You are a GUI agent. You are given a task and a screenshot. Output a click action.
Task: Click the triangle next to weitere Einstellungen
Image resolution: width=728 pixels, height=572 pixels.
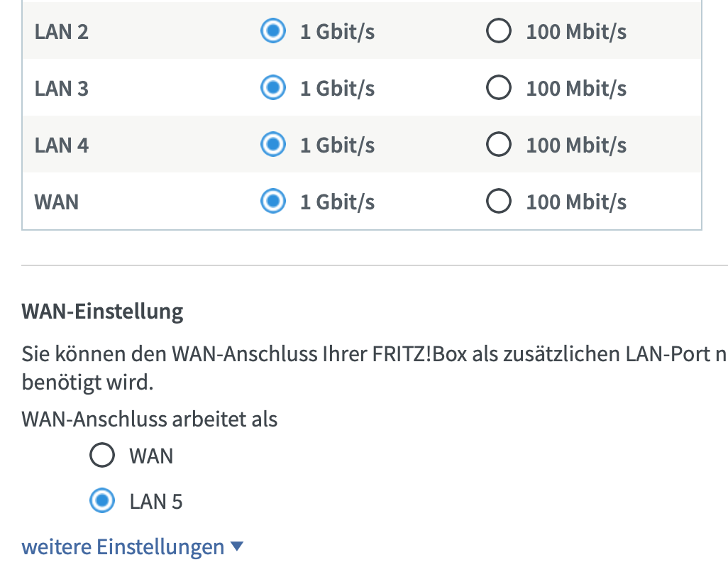coord(237,546)
